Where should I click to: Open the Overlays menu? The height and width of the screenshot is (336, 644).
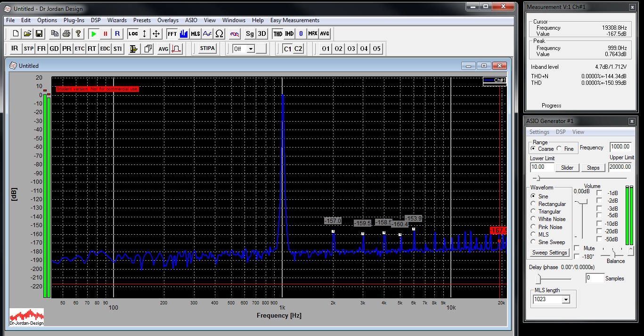pos(168,20)
